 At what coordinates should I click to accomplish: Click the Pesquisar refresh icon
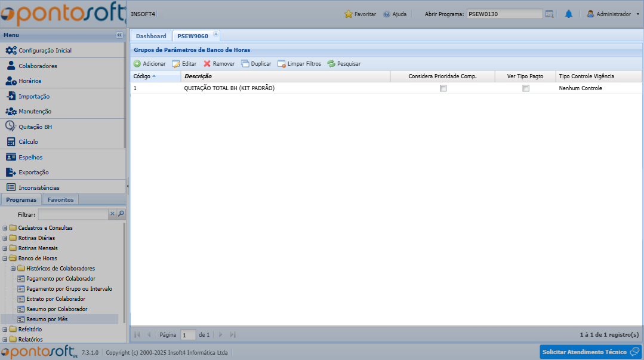click(x=331, y=64)
